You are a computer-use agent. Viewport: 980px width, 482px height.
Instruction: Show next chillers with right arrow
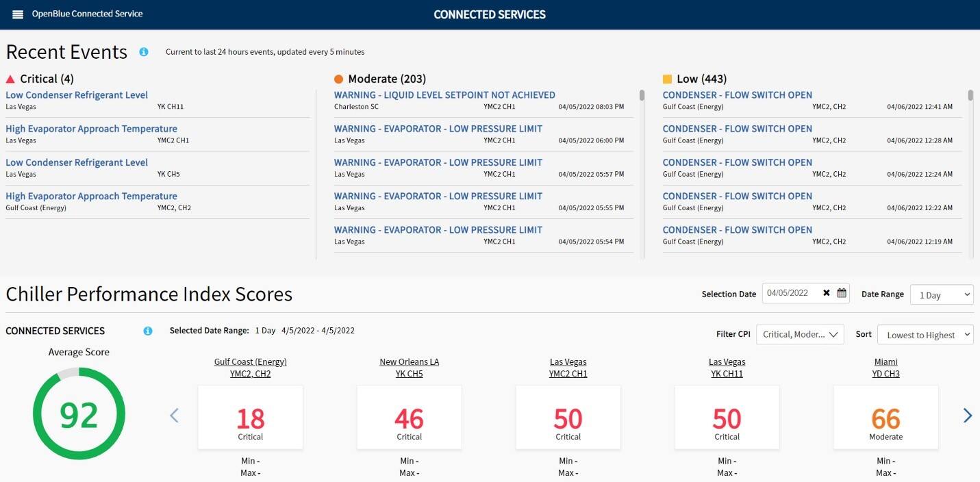click(967, 415)
